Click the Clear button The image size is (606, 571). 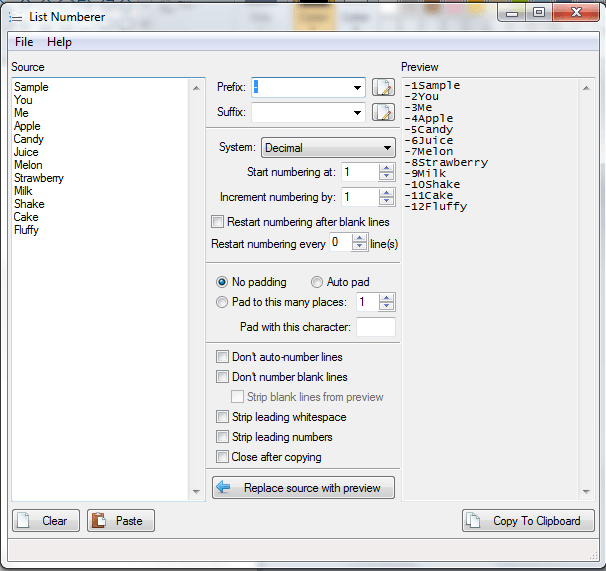(x=46, y=520)
